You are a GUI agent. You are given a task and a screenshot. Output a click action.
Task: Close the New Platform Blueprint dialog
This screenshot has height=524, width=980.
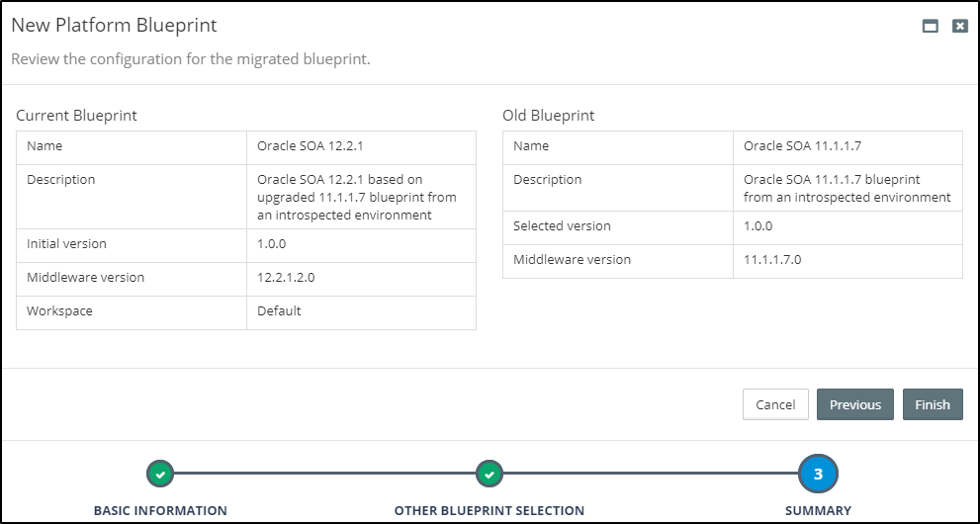(959, 27)
